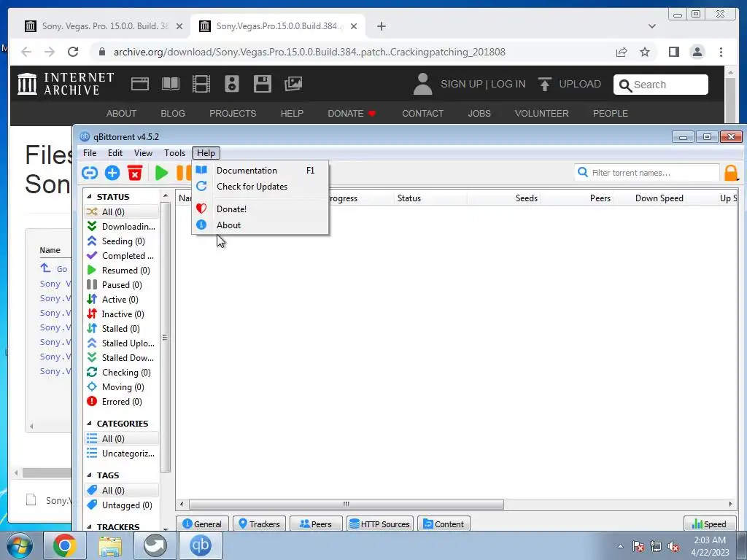
Task: Switch to the Content tab
Action: click(444, 524)
